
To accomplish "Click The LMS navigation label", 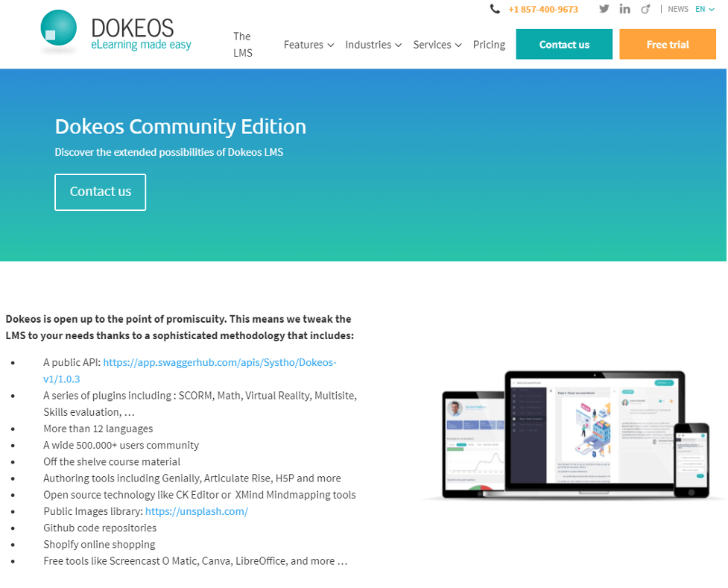I will coord(242,44).
